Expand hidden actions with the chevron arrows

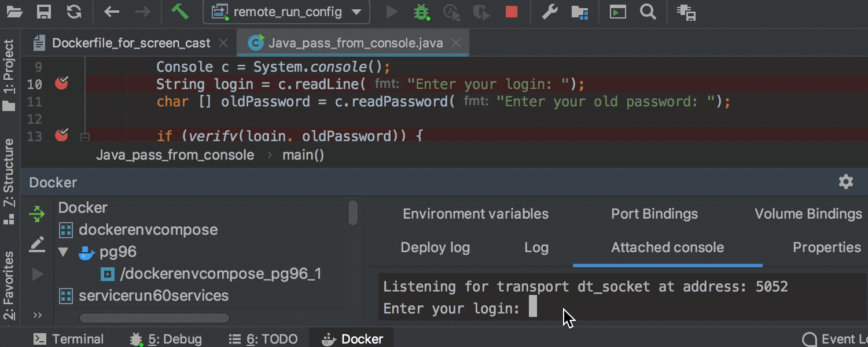[37, 315]
